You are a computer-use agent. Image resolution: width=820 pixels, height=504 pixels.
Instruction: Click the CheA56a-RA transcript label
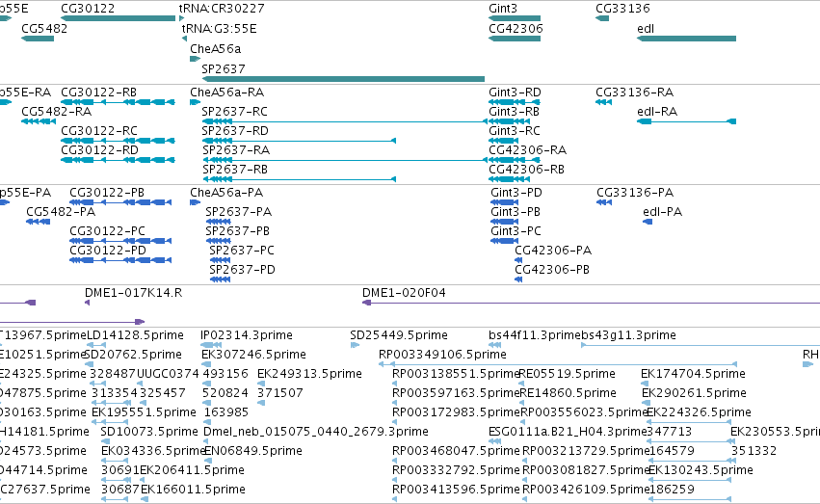point(227,92)
